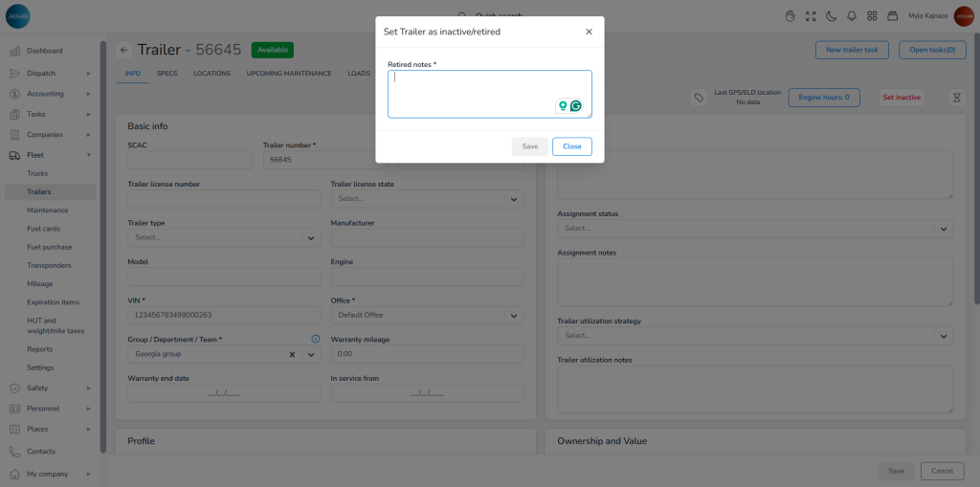Click the hand icon in top bar
Viewport: 980px width, 487px height.
click(x=791, y=16)
